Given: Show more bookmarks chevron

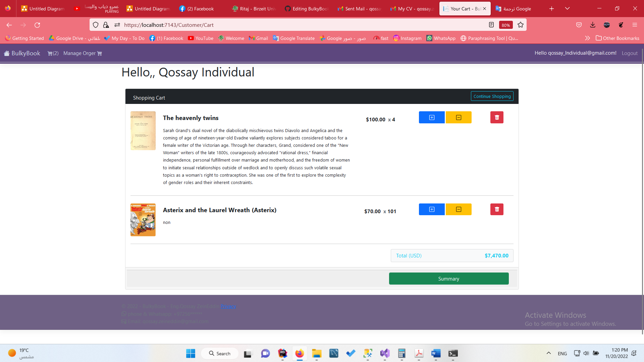Looking at the screenshot, I should tap(587, 38).
